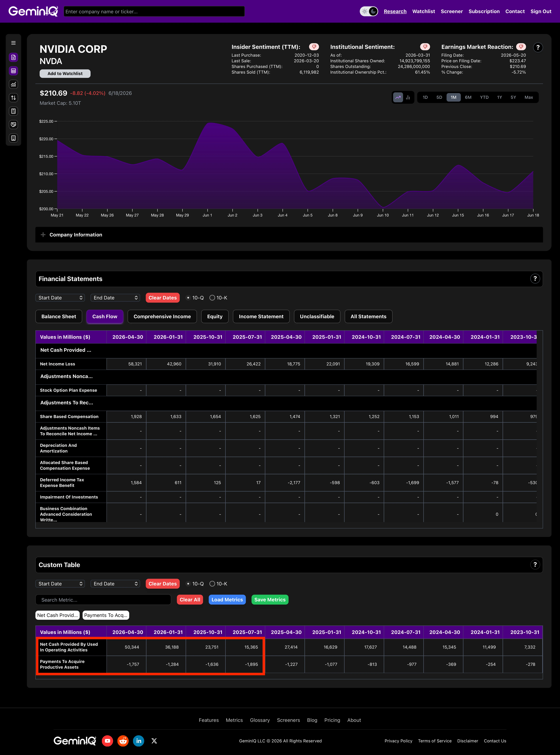Viewport: 560px width, 755px height.
Task: Open GeminIQ X profile from footer
Action: click(x=154, y=741)
